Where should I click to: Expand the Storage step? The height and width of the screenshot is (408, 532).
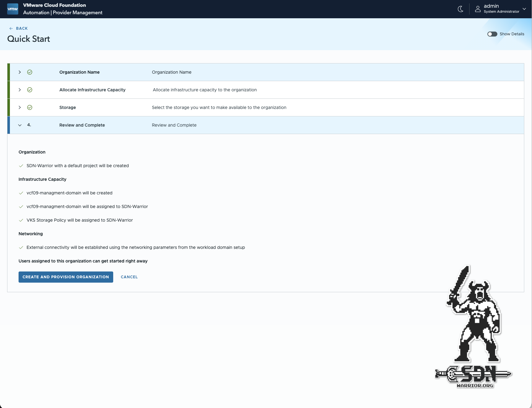tap(19, 107)
